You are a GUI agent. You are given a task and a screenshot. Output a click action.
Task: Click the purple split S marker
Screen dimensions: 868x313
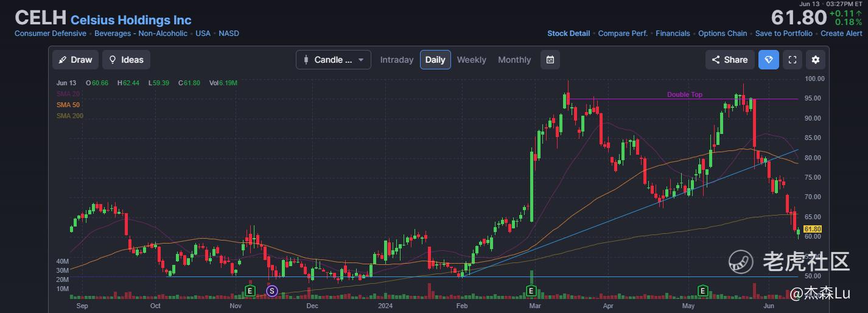[x=272, y=290]
